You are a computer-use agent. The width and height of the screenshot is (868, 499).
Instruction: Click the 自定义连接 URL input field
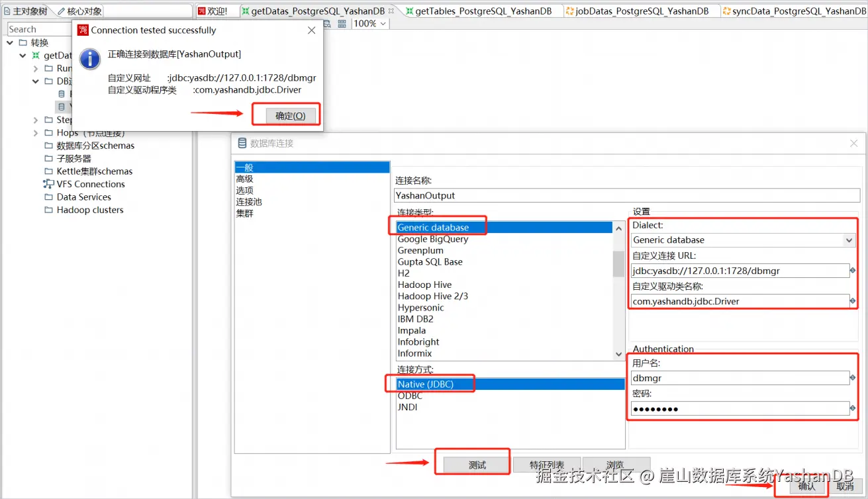click(740, 271)
